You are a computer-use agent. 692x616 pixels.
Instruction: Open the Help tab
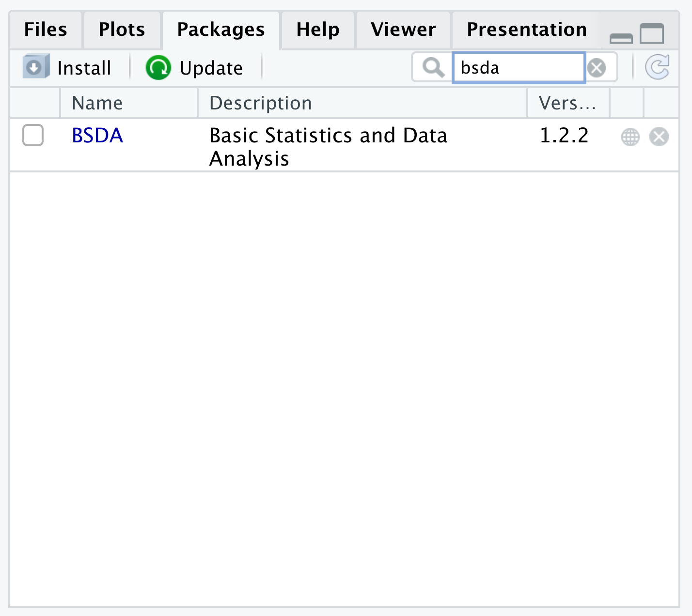318,30
